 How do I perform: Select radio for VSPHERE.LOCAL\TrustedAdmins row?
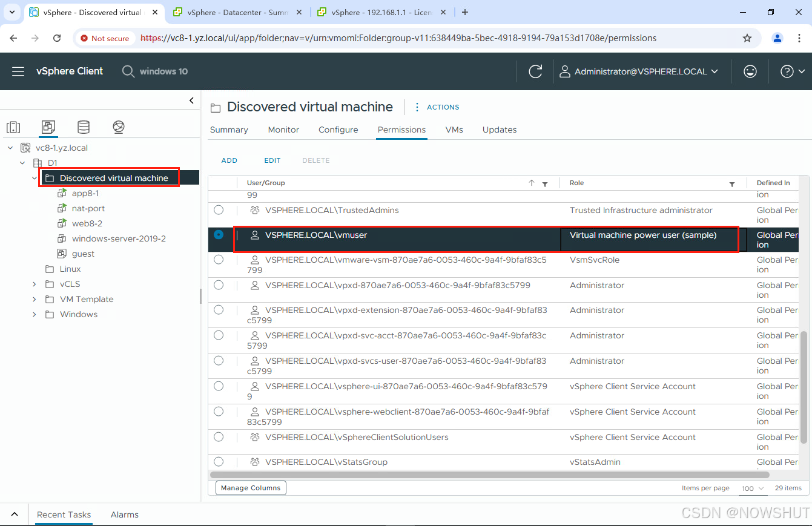pyautogui.click(x=219, y=209)
